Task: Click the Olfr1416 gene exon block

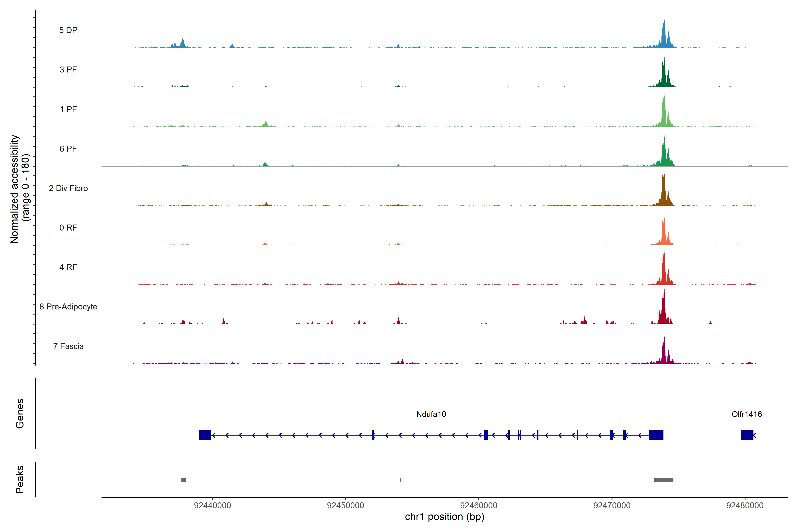Action: click(x=747, y=435)
